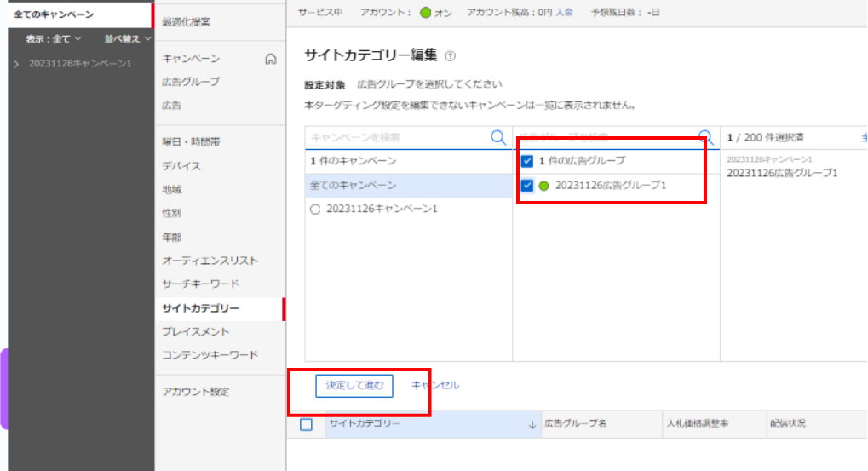Click the ad group search magnifier icon
The width and height of the screenshot is (868, 471).
click(x=705, y=137)
